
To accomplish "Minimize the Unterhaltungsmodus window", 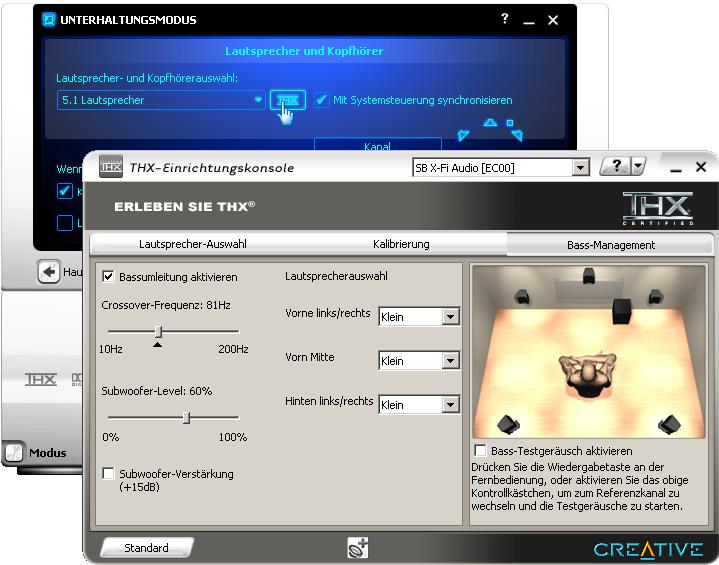I will [x=529, y=21].
